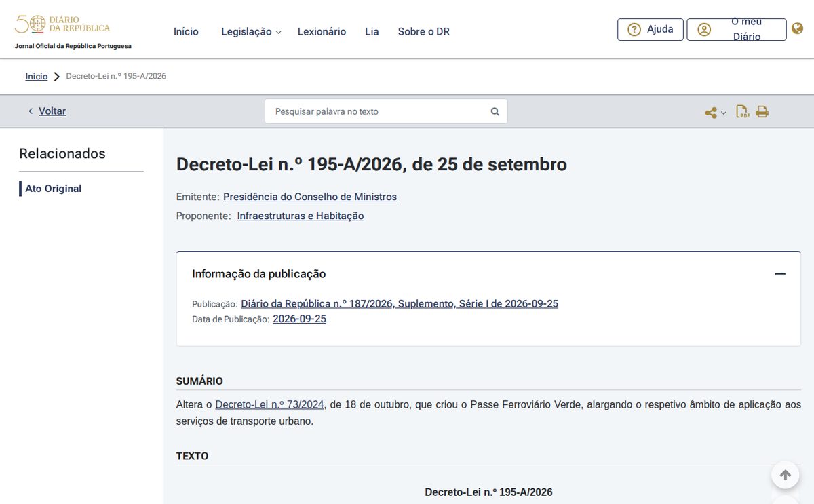Print the decree page
Screen dimensions: 814x504
pyautogui.click(x=762, y=112)
